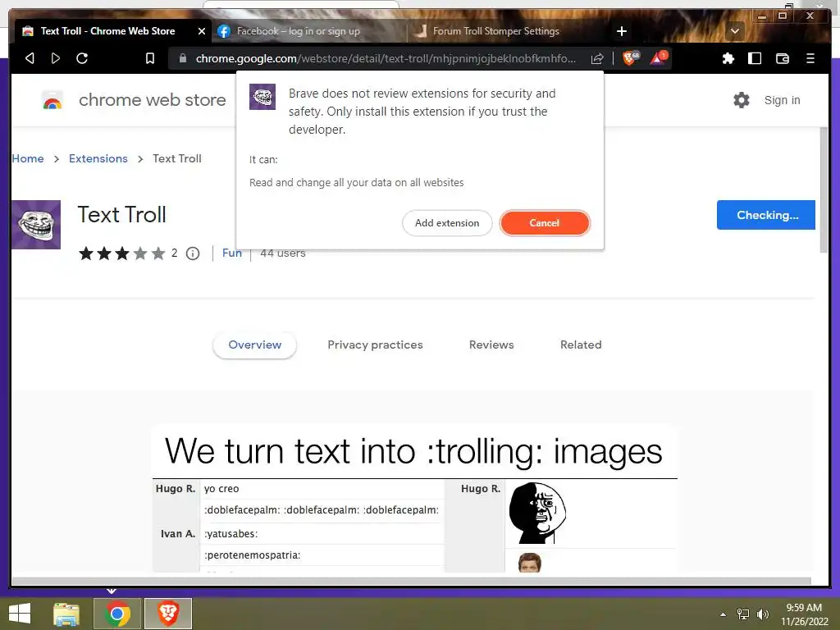This screenshot has height=630, width=840.
Task: Open the Brave hamburger menu
Action: (x=810, y=58)
